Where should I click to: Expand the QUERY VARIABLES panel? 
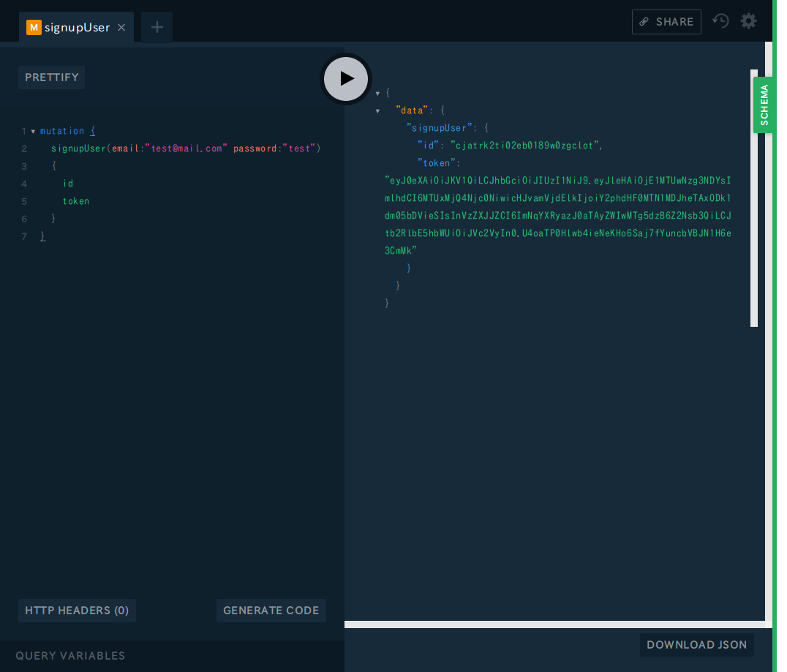(x=70, y=656)
